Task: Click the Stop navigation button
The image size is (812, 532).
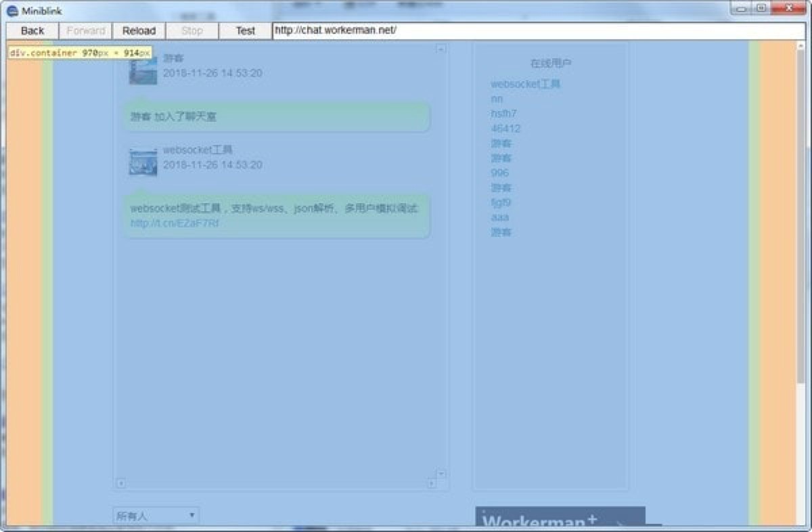Action: [191, 30]
